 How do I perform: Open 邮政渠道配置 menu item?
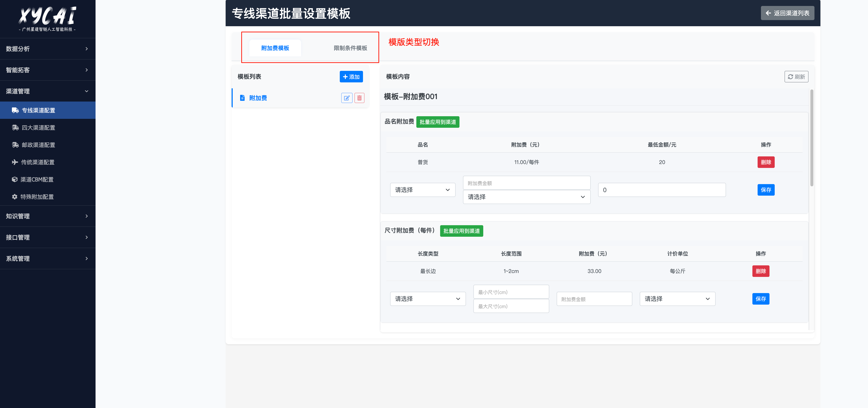pos(48,145)
